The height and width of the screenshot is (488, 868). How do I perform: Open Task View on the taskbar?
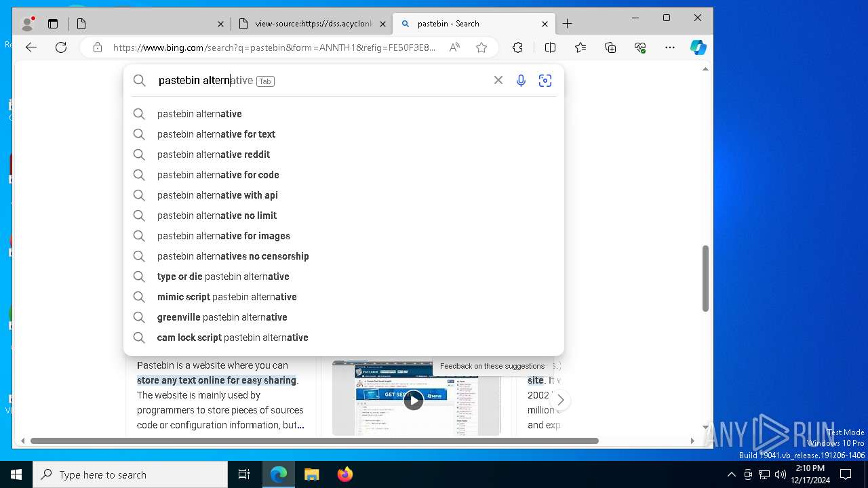click(x=244, y=474)
